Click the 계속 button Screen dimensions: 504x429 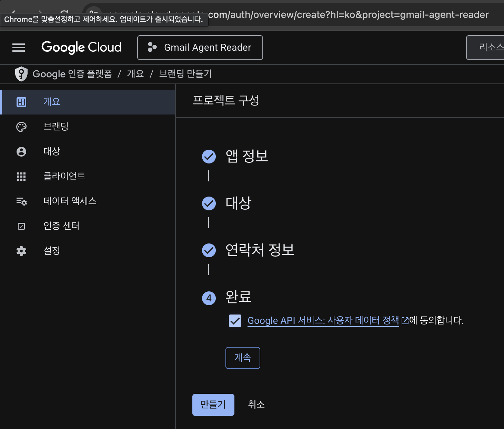243,358
